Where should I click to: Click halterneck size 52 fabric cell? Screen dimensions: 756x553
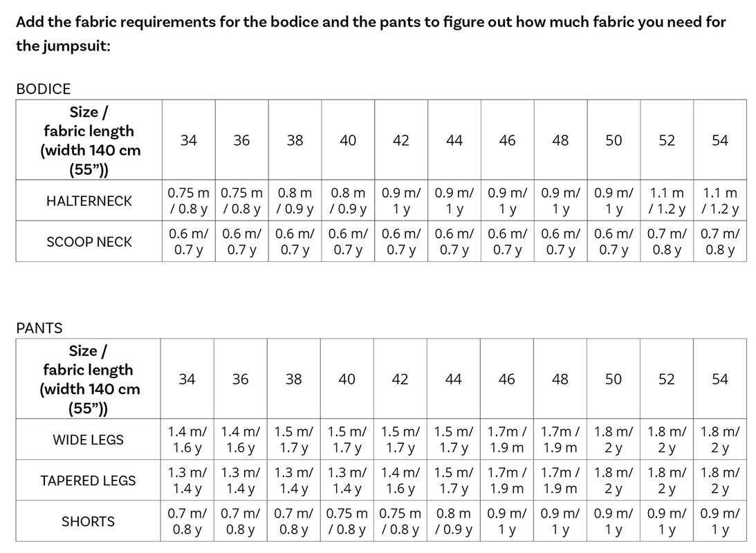click(667, 201)
